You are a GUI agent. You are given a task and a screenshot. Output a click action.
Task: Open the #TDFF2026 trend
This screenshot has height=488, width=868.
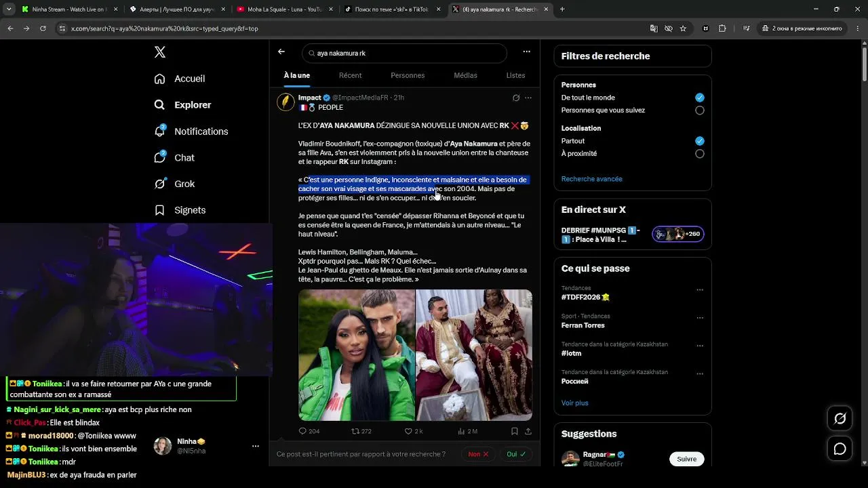[x=585, y=297]
